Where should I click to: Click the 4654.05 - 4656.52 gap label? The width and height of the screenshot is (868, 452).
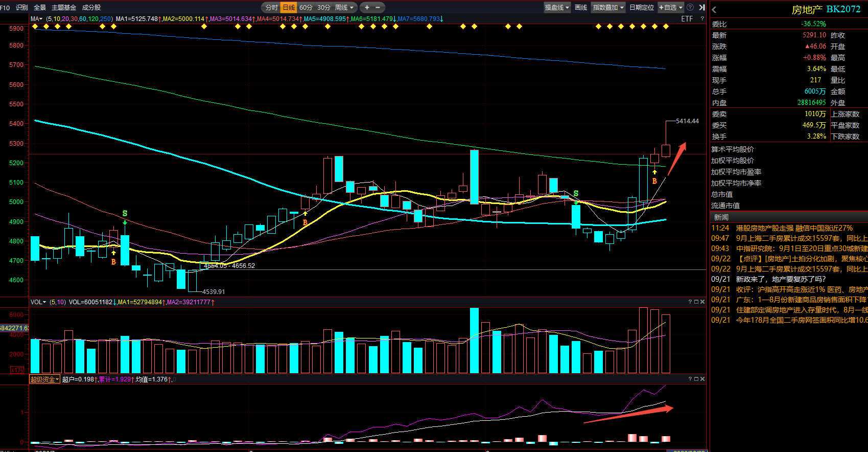pos(229,266)
